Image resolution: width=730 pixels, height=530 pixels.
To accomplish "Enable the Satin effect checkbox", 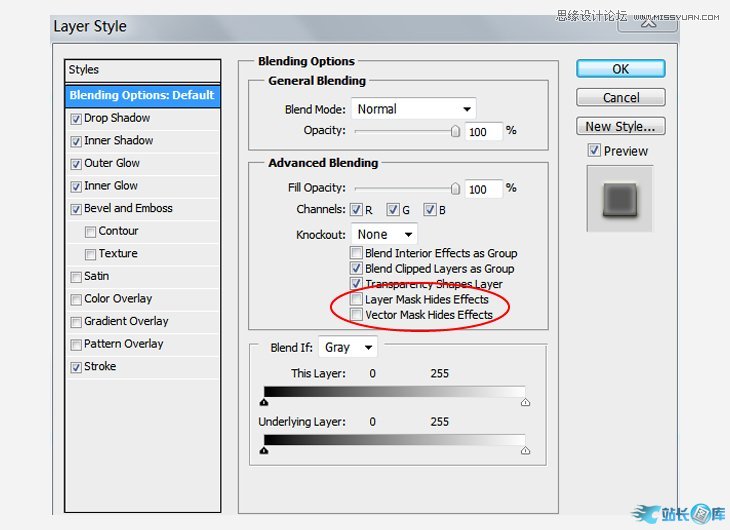I will coord(76,277).
